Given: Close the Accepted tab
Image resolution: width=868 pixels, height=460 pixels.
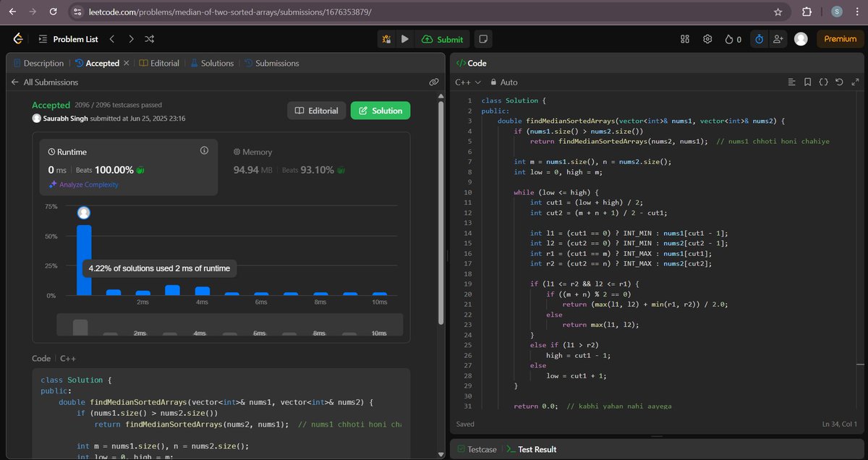Looking at the screenshot, I should click(x=127, y=63).
